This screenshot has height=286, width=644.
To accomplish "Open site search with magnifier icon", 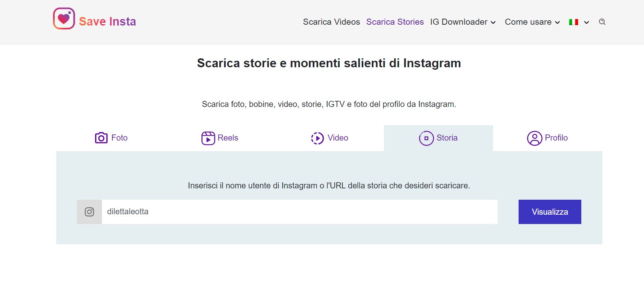I will click(602, 22).
